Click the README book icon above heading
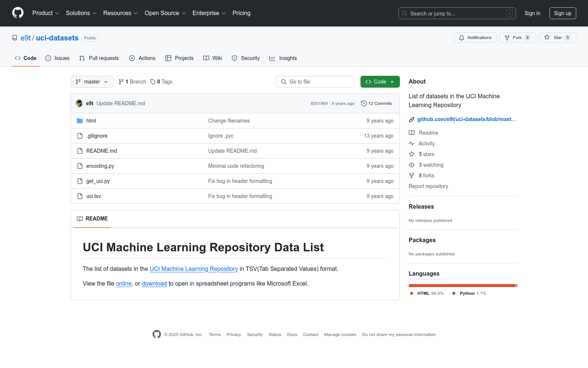 [x=80, y=219]
